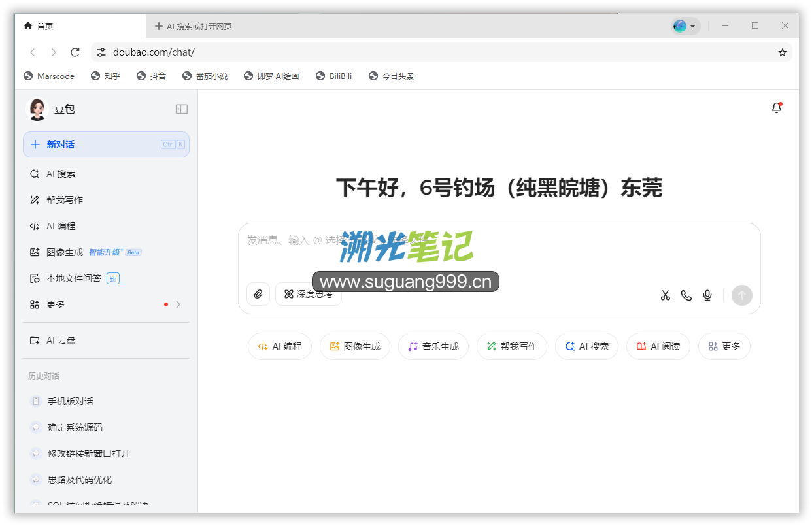Screen dimensions: 812x526
Task: Select the 音乐生成 shortcut chip
Action: [x=433, y=346]
